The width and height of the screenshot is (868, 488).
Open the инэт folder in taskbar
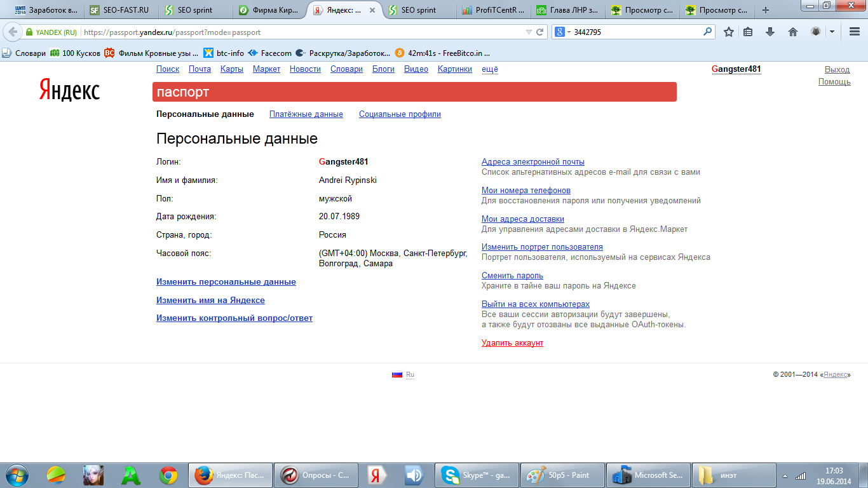[733, 475]
